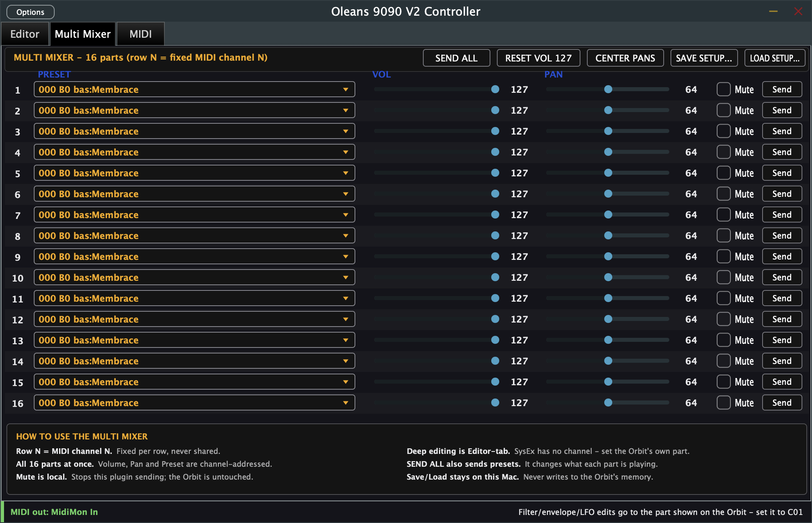Close the controller with the red X
Image resolution: width=812 pixels, height=523 pixels.
tap(798, 12)
